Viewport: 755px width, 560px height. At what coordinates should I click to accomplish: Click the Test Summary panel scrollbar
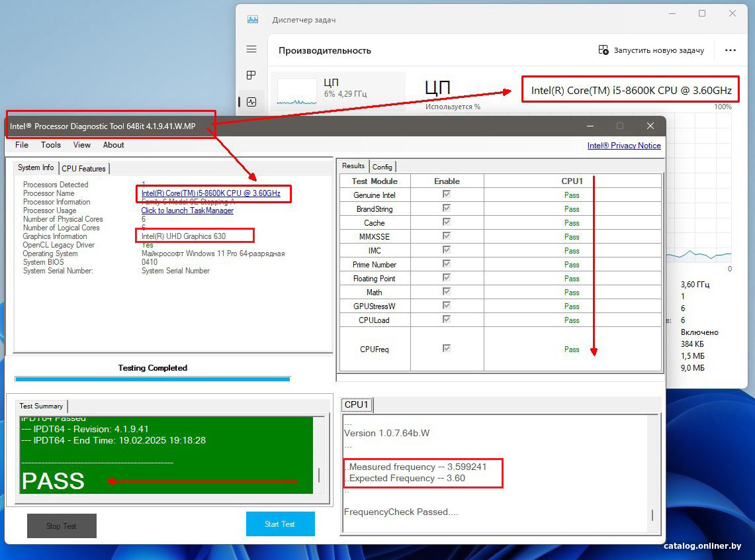pos(320,475)
